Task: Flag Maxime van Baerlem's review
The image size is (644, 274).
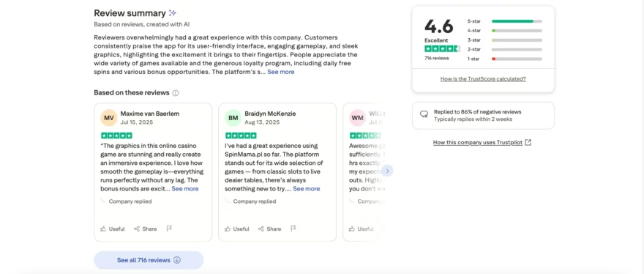Action: point(169,229)
